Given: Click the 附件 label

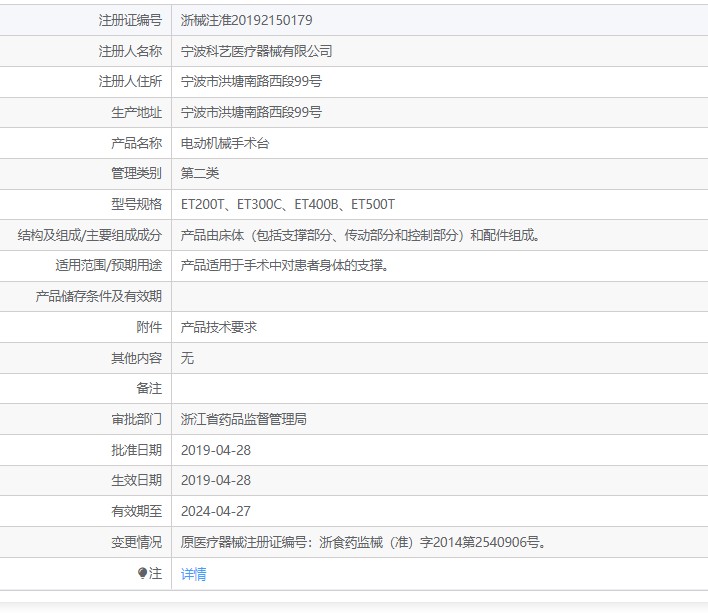Looking at the screenshot, I should (149, 327).
